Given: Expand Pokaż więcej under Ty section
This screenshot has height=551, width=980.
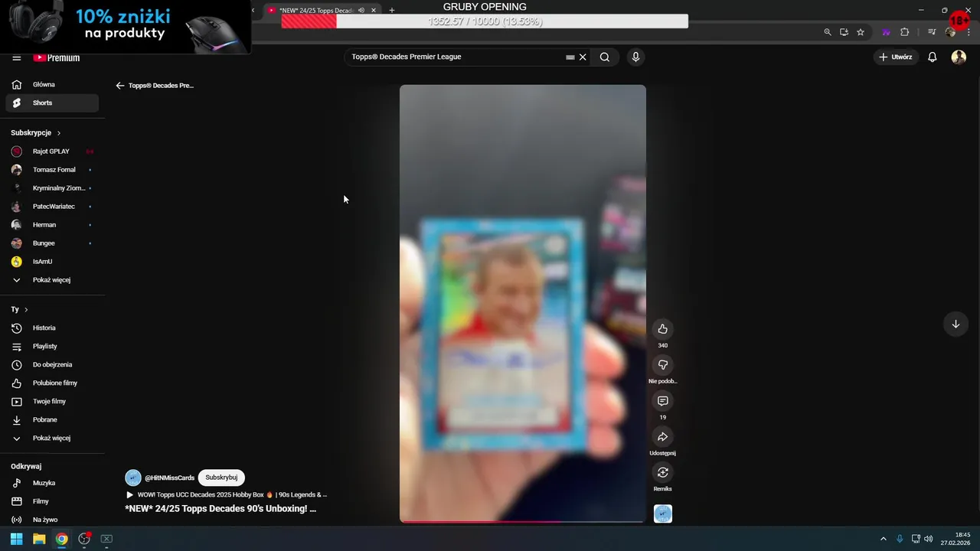Looking at the screenshot, I should [52, 438].
